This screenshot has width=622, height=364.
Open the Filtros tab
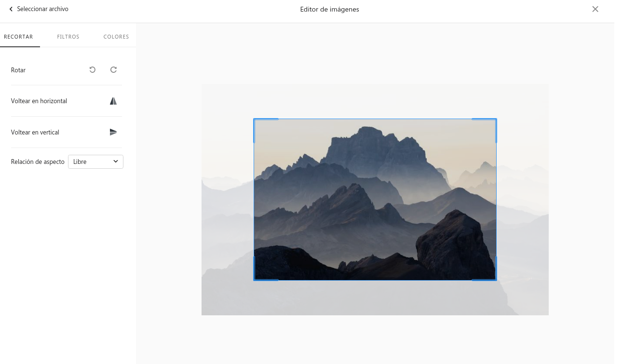coord(68,37)
